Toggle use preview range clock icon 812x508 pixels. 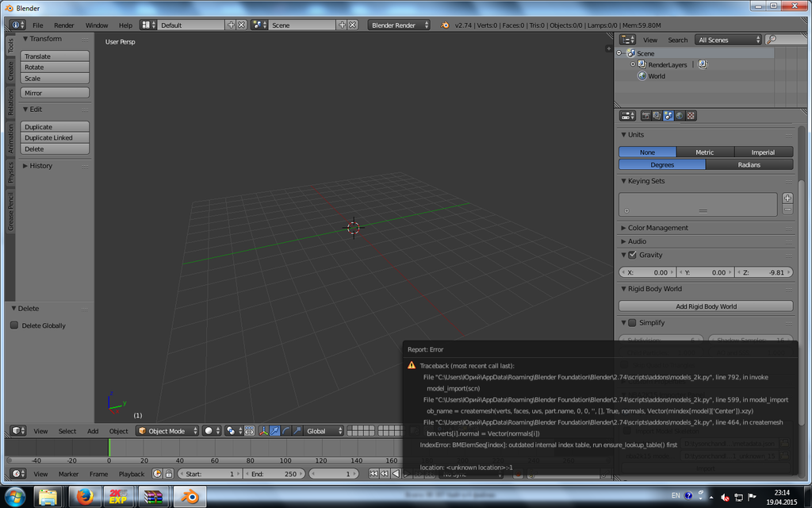click(x=157, y=474)
